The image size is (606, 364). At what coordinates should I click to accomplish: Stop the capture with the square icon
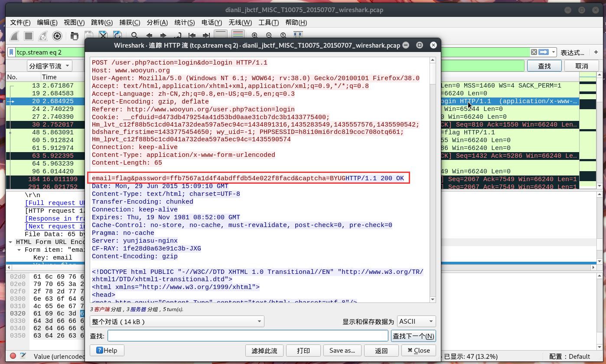pyautogui.click(x=29, y=36)
